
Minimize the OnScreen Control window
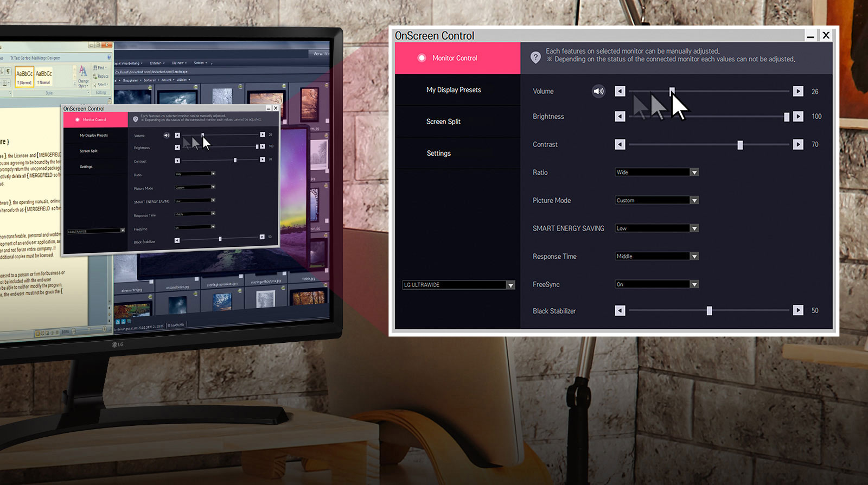810,36
